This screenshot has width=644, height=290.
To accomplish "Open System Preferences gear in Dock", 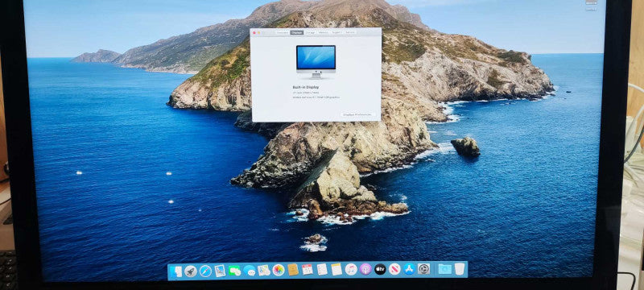I will 423,268.
